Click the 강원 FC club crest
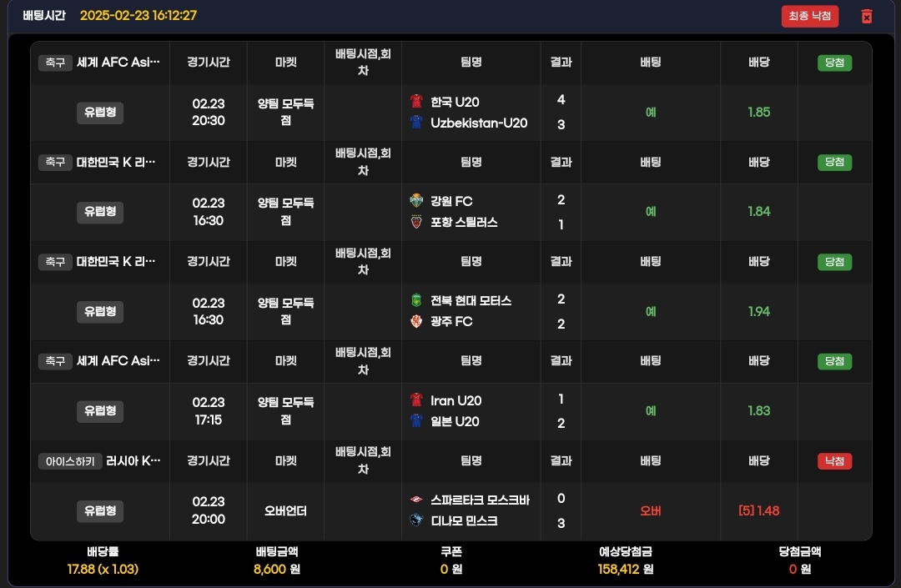 click(x=416, y=201)
